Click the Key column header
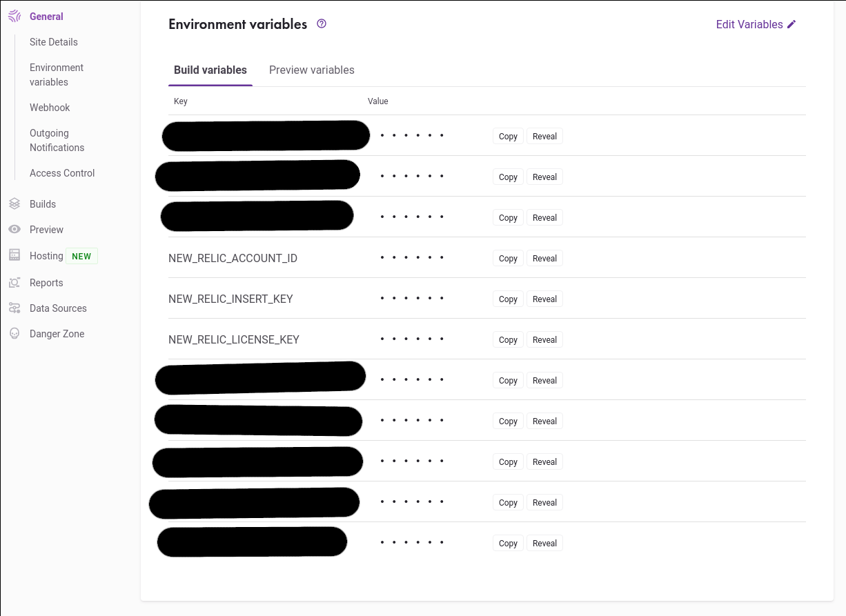Image resolution: width=846 pixels, height=616 pixels. (181, 101)
